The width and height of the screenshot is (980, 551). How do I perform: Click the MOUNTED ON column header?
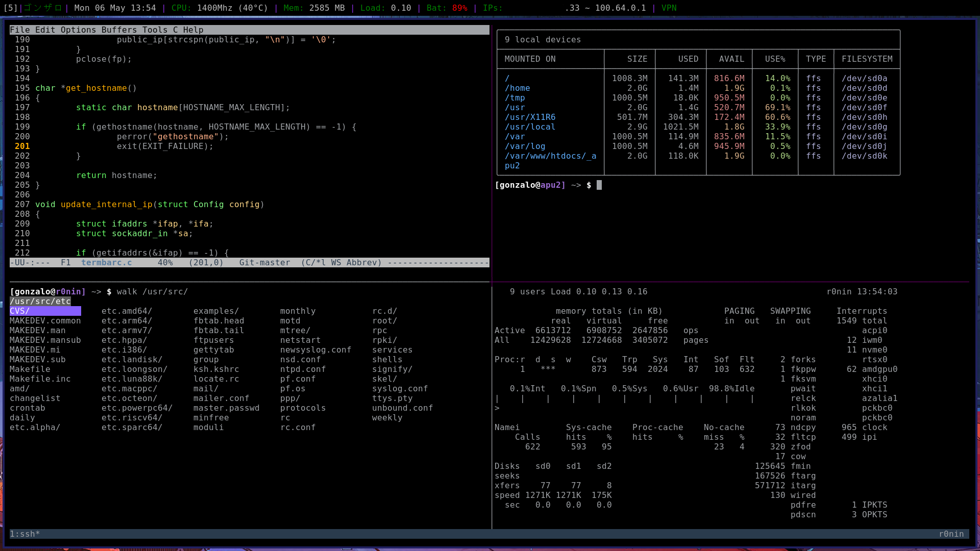click(530, 59)
